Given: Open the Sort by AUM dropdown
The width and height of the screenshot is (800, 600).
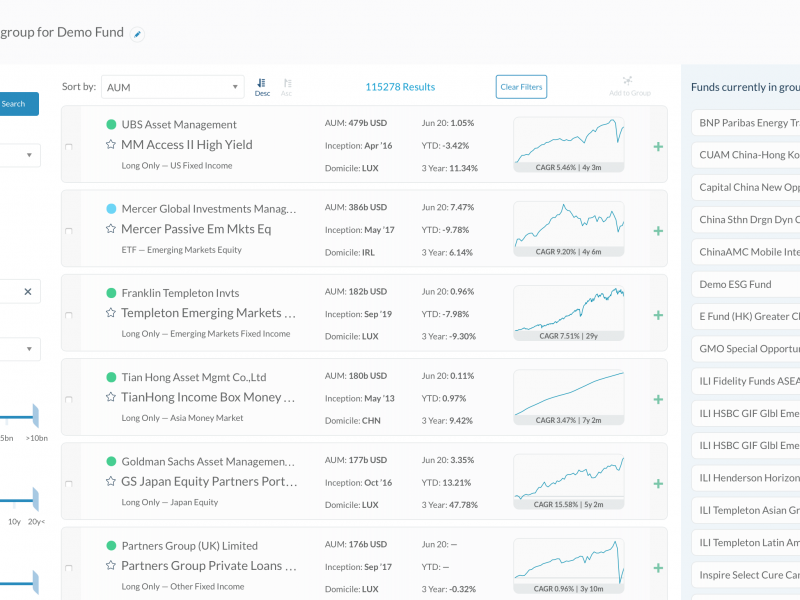Looking at the screenshot, I should click(172, 87).
